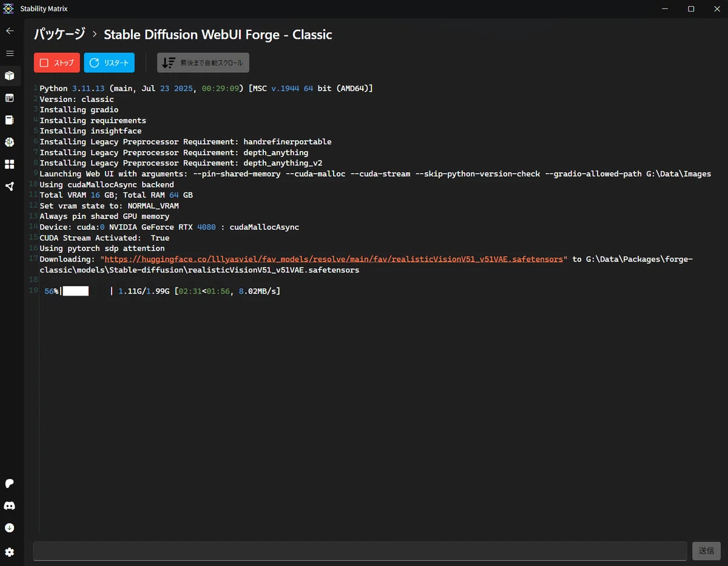Viewport: 728px width, 566px height.
Task: Open the huggingface.co realisticVisionV51 download URL
Action: pos(334,259)
